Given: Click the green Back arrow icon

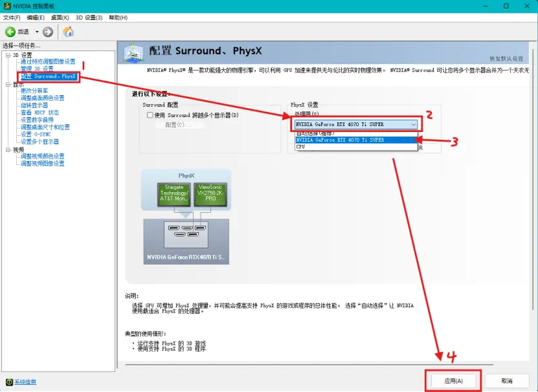Looking at the screenshot, I should (x=10, y=32).
